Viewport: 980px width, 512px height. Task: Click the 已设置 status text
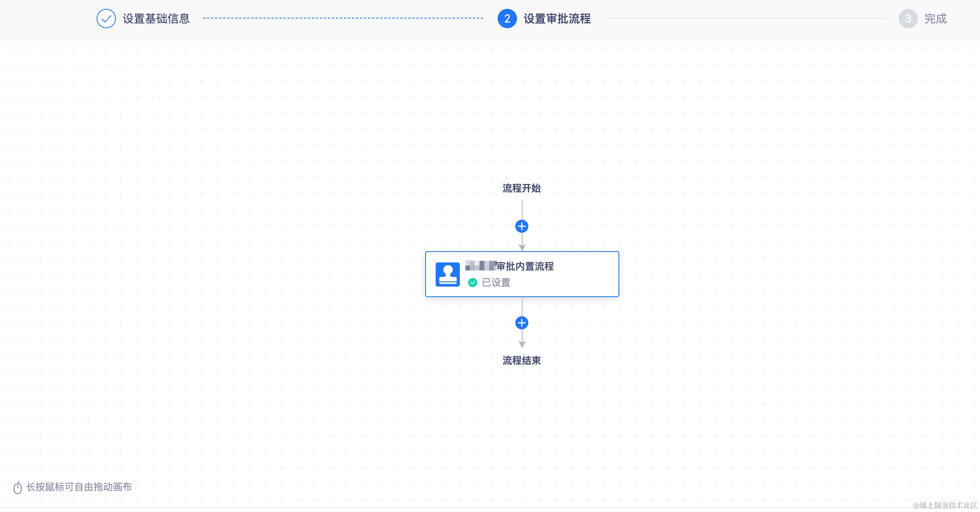[x=496, y=283]
